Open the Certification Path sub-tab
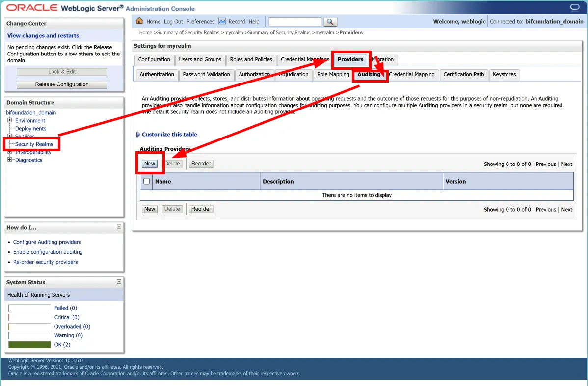This screenshot has width=588, height=386. (x=463, y=74)
